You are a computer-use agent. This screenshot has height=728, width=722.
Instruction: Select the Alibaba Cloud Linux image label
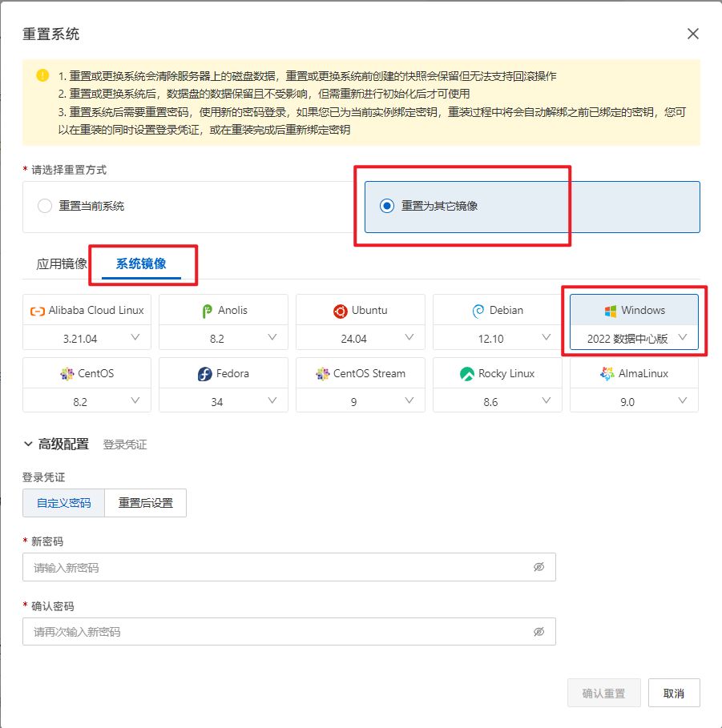tap(96, 310)
